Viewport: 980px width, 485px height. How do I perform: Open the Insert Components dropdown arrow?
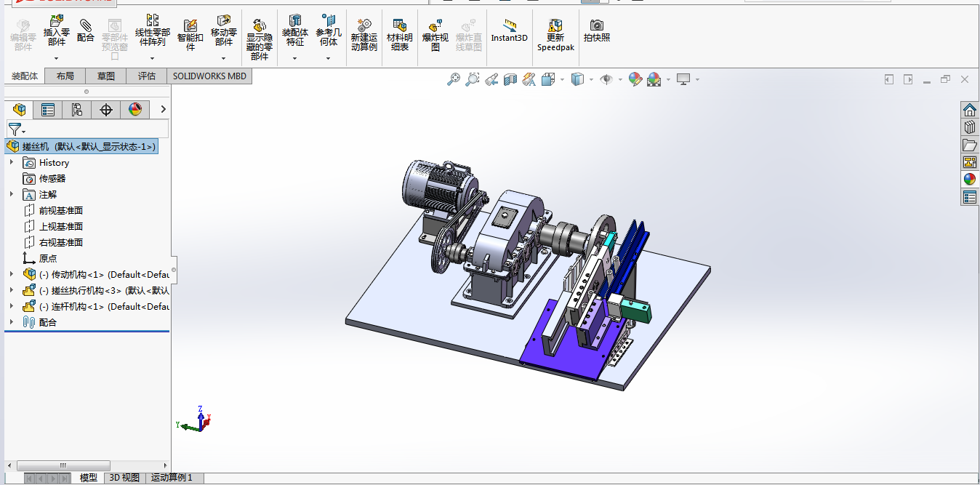coord(56,58)
